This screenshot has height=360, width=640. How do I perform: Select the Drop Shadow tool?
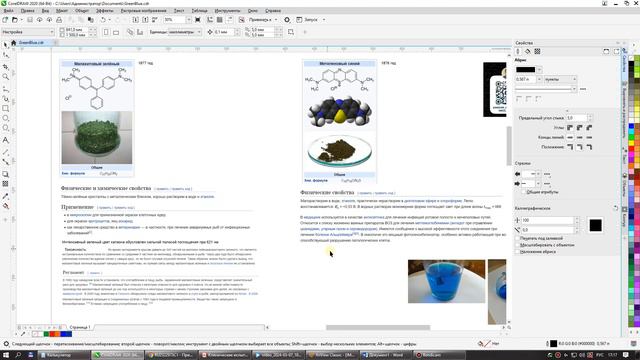[x=5, y=174]
